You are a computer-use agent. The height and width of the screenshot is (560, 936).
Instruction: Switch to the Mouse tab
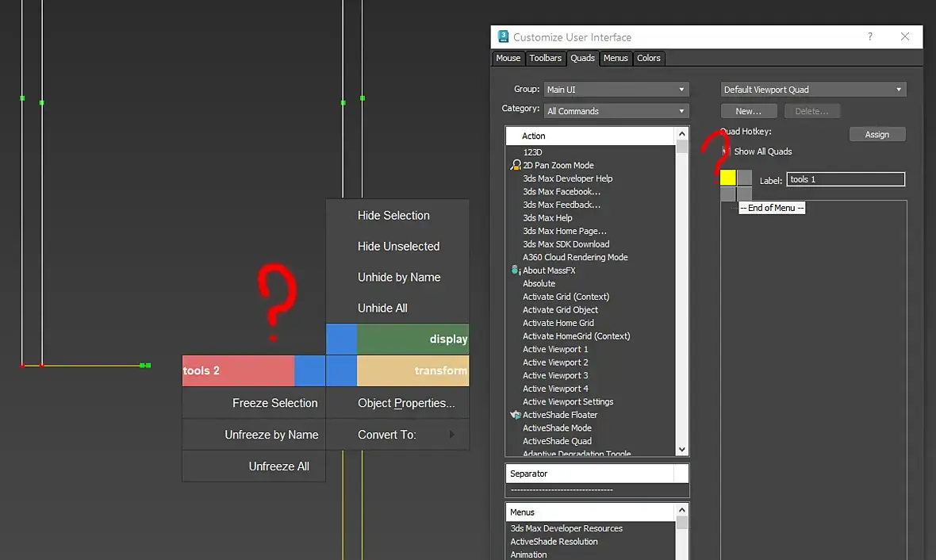pos(508,58)
